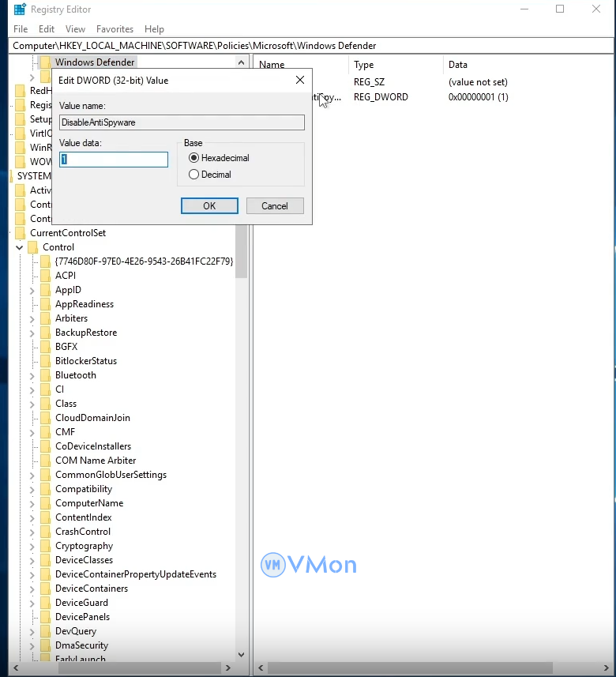The image size is (616, 677).
Task: Open the Edit menu
Action: point(47,29)
